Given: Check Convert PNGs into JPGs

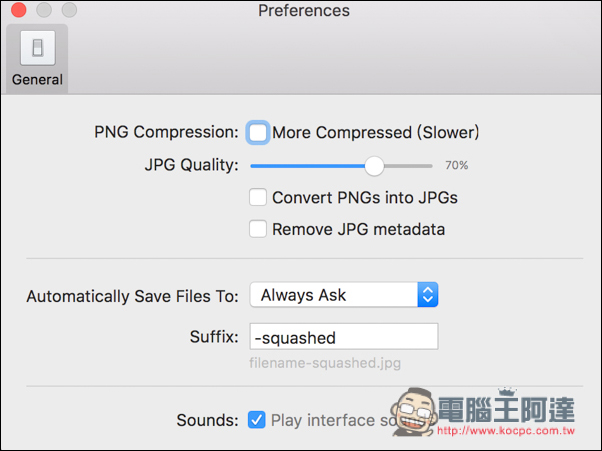Looking at the screenshot, I should (258, 197).
